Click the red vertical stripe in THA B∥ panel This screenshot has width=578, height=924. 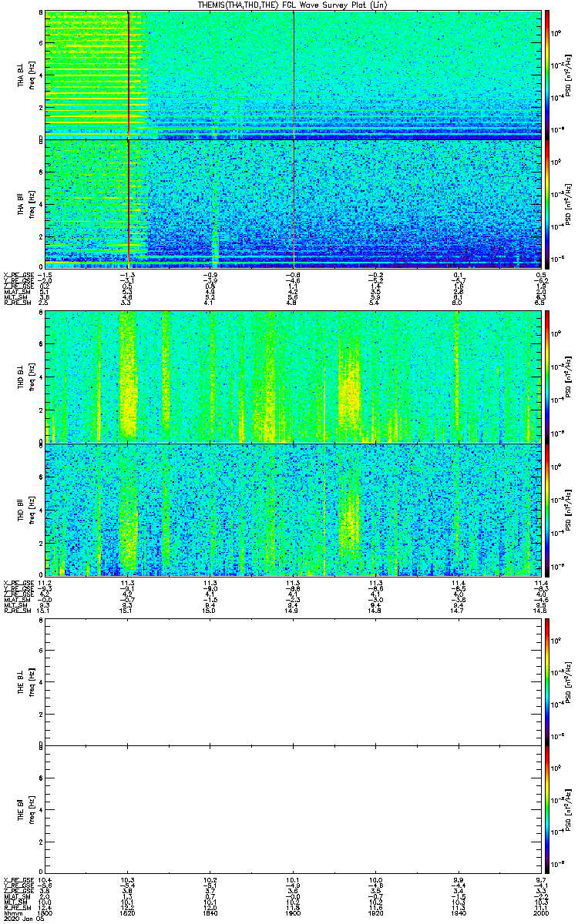pos(128,203)
